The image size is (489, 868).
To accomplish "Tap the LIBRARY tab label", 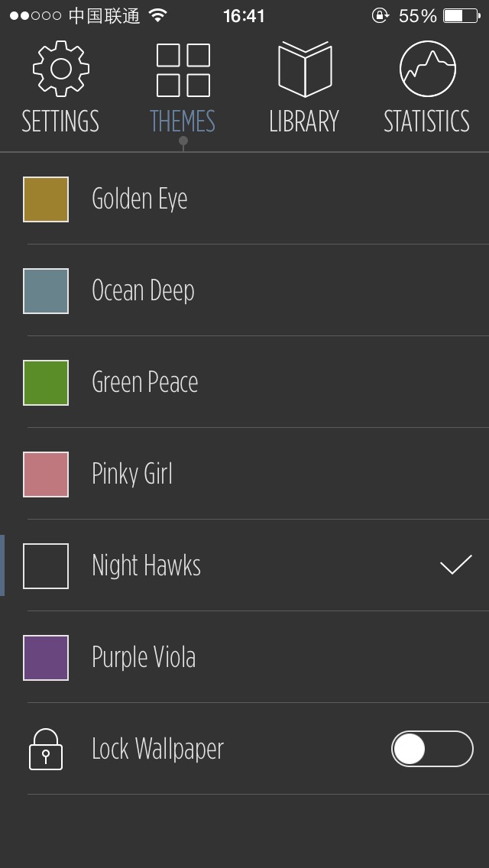I will point(304,121).
